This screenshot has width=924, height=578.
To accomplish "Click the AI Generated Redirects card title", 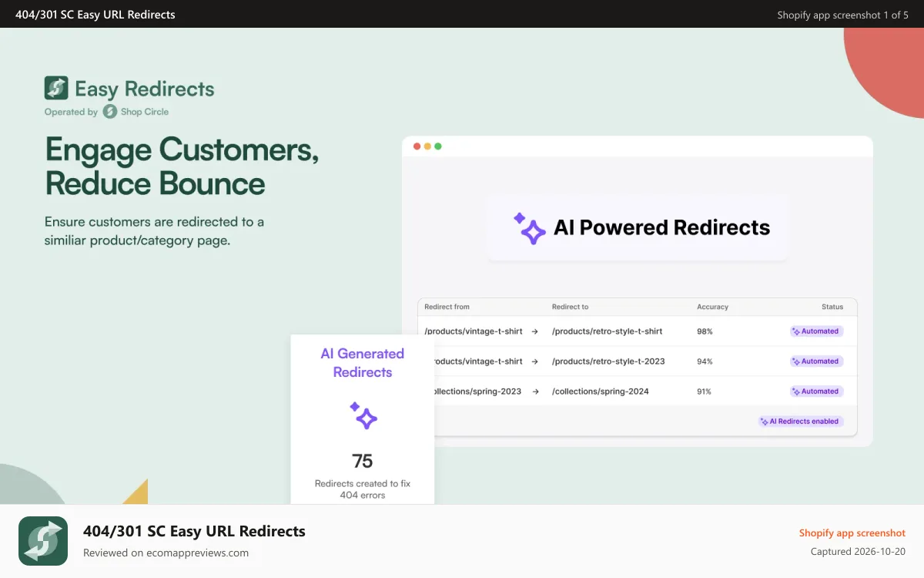I will 363,363.
